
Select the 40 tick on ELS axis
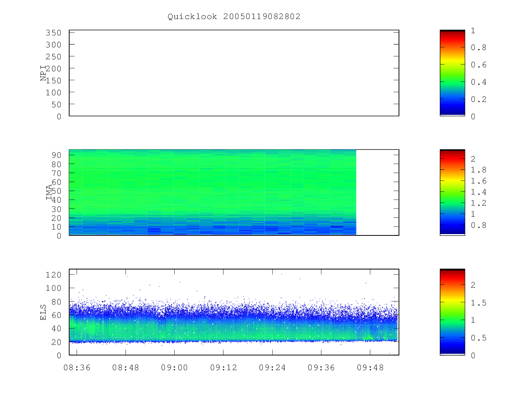pos(56,329)
